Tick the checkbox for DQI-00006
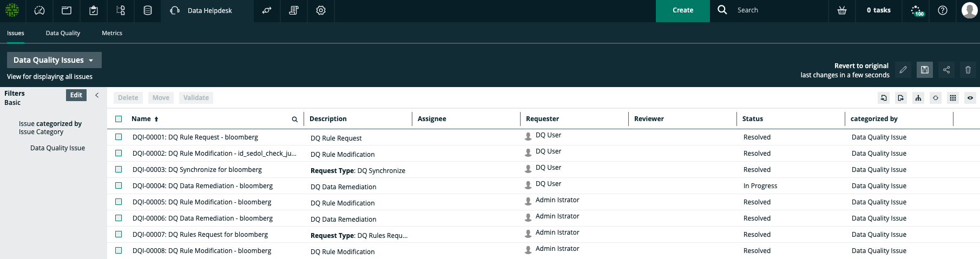980x259 pixels. 119,218
